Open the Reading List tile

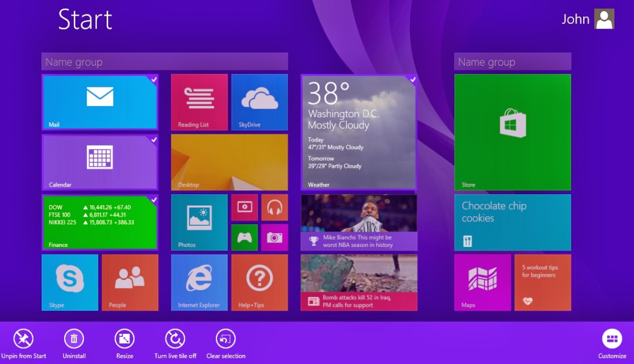199,102
